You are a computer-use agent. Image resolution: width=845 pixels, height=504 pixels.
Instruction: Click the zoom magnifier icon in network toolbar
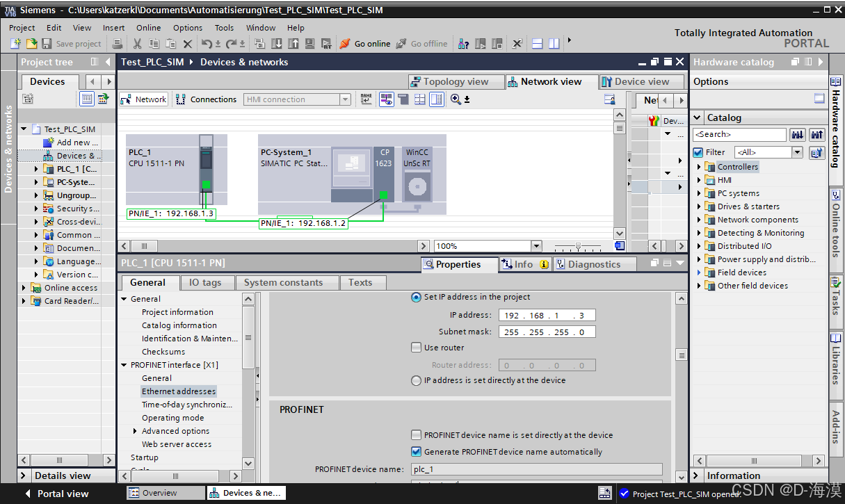(456, 99)
